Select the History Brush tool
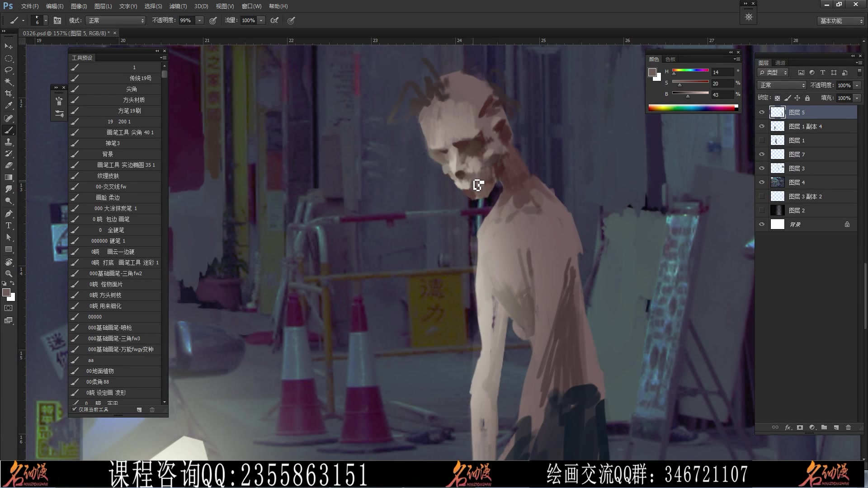Viewport: 868px width, 488px height. pos(9,154)
